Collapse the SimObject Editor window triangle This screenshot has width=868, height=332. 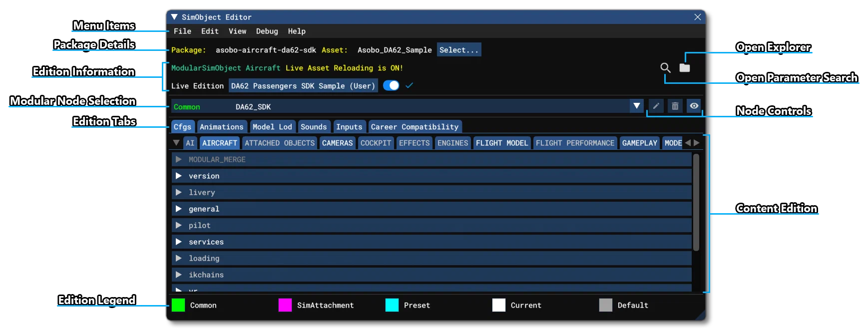(174, 17)
